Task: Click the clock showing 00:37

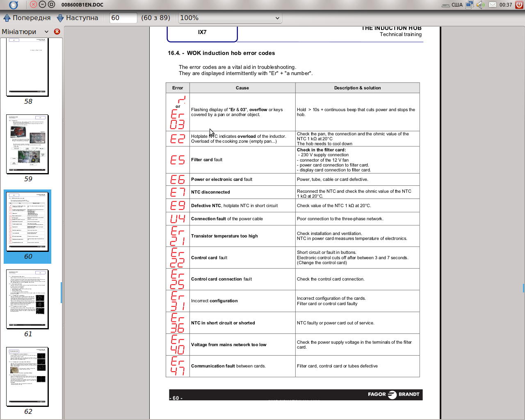Action: [x=506, y=5]
